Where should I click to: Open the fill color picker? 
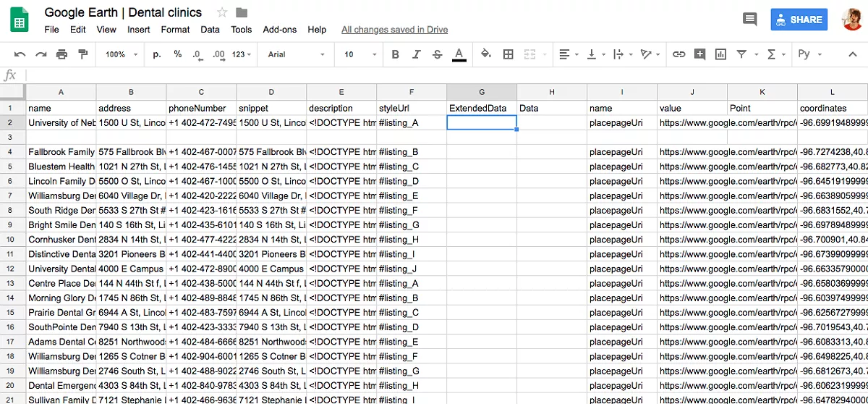486,54
